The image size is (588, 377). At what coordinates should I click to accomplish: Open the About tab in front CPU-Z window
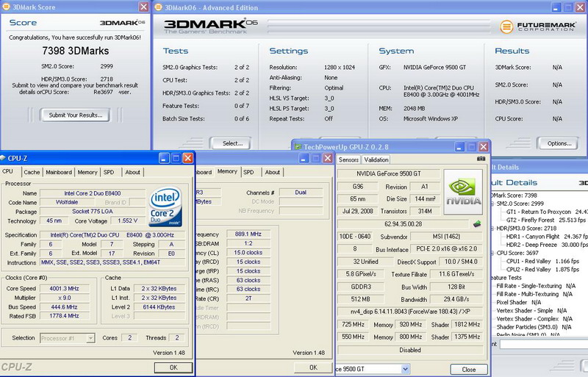132,172
